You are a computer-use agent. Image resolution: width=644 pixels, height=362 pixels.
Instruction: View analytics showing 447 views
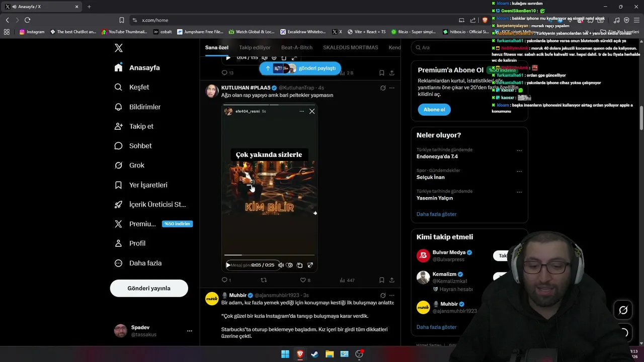pos(347,280)
